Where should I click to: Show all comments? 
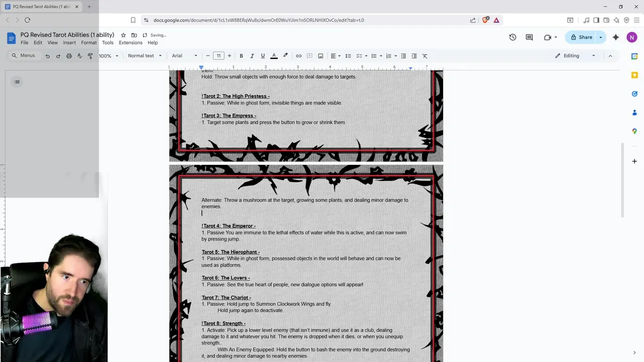click(529, 37)
